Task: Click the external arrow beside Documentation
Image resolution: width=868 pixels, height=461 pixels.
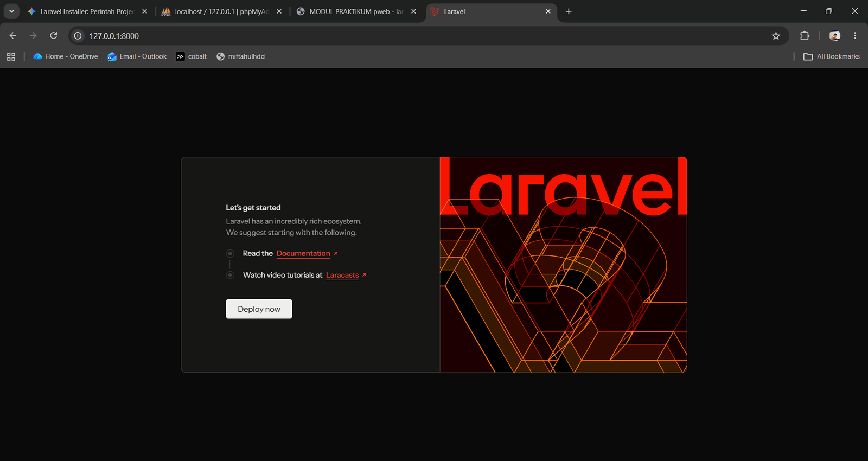Action: (x=336, y=253)
